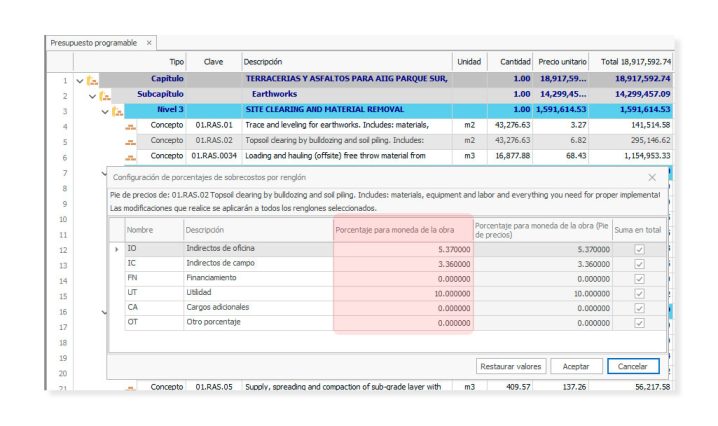Image resolution: width=718 pixels, height=426 pixels.
Task: Click the Cancelar button
Action: 633,366
